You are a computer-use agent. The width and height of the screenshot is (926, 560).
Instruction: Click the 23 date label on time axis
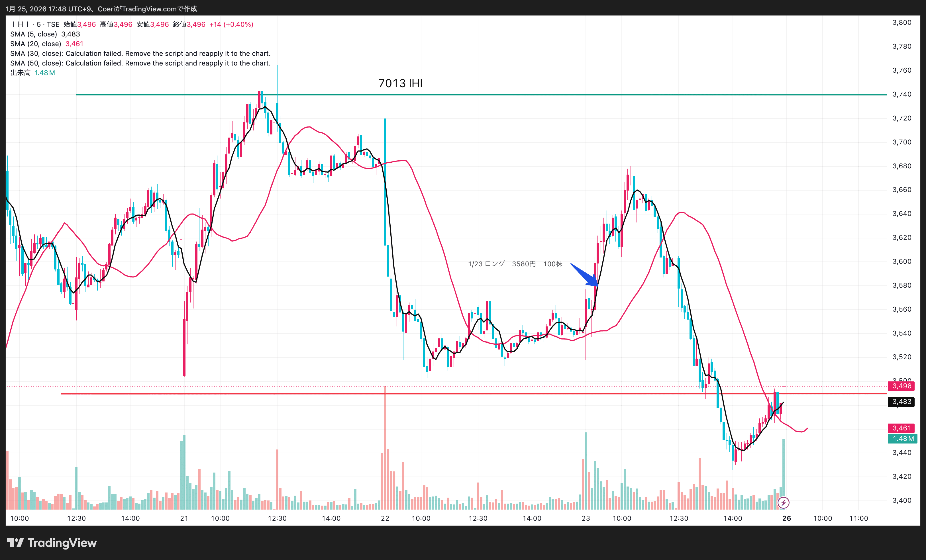coord(586,518)
